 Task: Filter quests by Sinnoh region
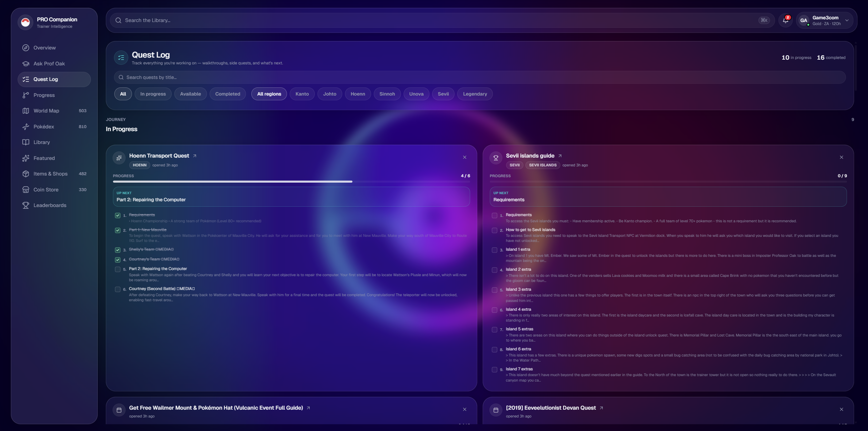[387, 94]
